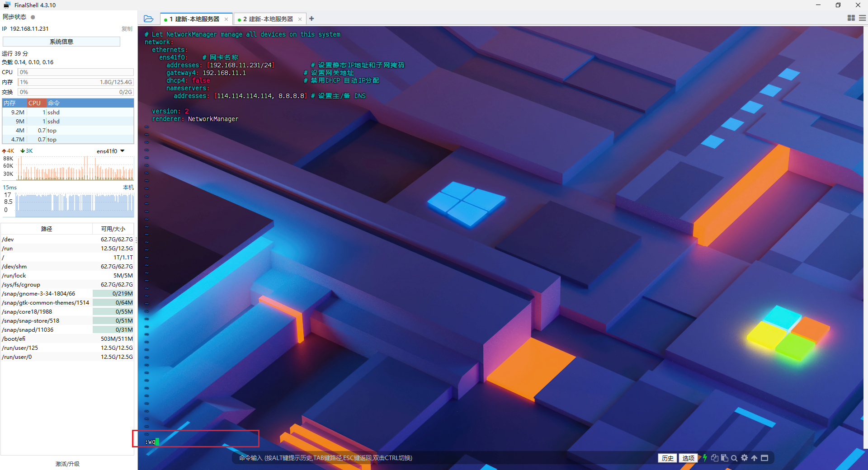Open the connection manager folder icon
The height and width of the screenshot is (470, 868).
click(x=148, y=19)
